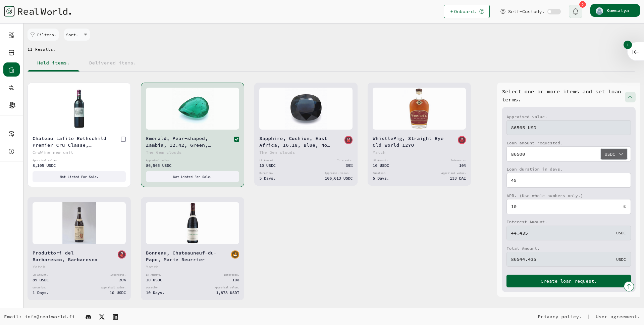Collapse the loan terms panel chevron
This screenshot has width=644, height=325.
(630, 97)
